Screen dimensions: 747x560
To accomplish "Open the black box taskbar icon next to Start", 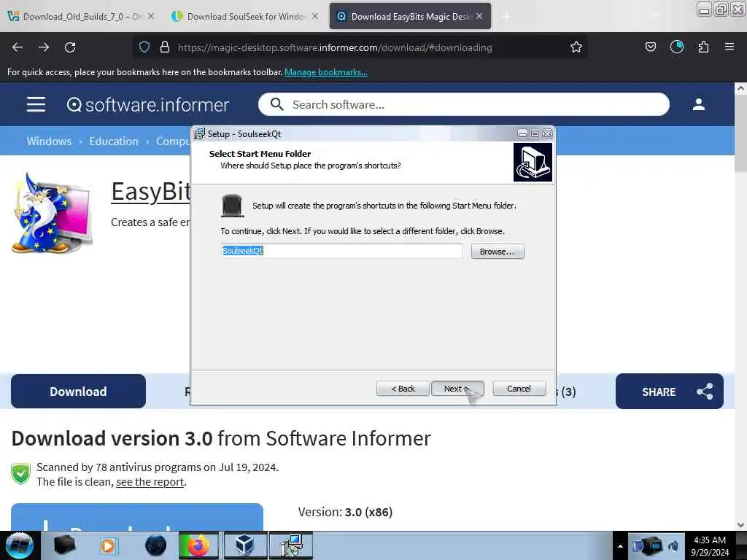I will [x=64, y=545].
